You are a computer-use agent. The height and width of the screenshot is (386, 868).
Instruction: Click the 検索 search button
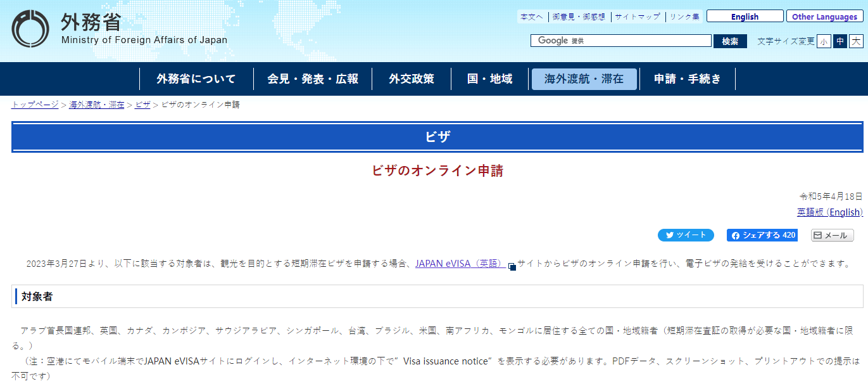730,41
